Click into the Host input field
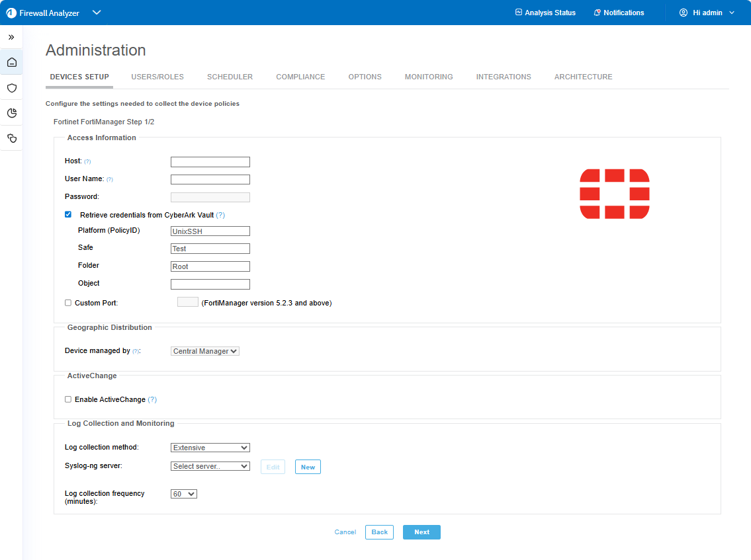 pos(210,162)
